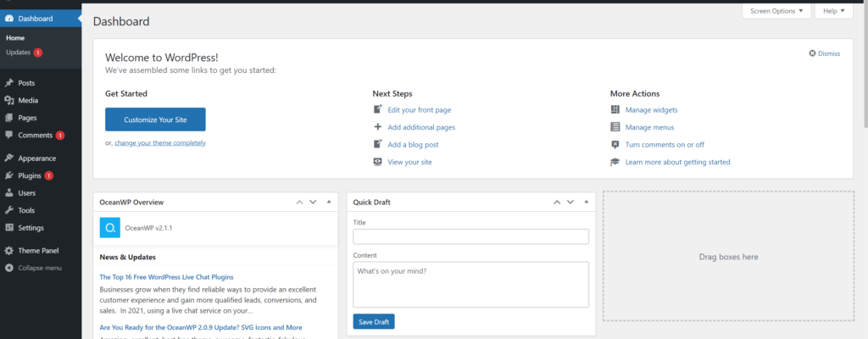Open Edit your front page link
The width and height of the screenshot is (868, 339).
(419, 109)
